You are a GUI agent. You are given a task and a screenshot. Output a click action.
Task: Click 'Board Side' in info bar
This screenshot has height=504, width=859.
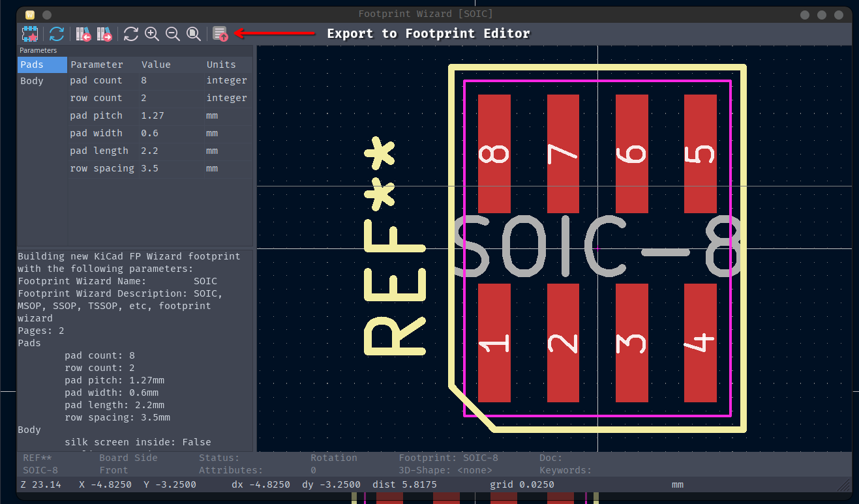tap(128, 458)
